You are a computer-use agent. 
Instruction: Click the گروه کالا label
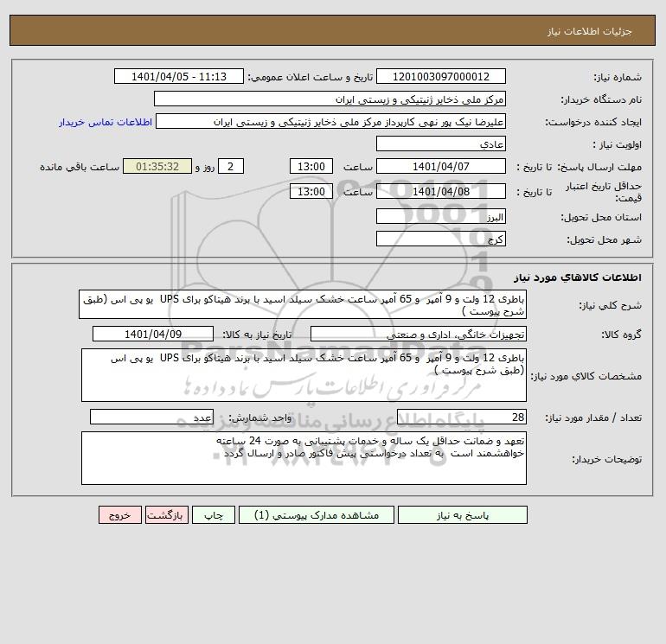tap(621, 335)
